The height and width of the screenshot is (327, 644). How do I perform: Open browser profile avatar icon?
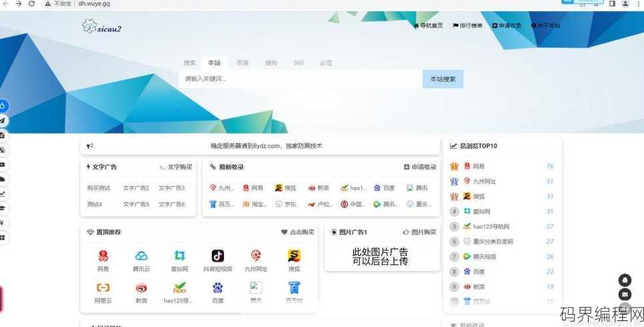625,4
